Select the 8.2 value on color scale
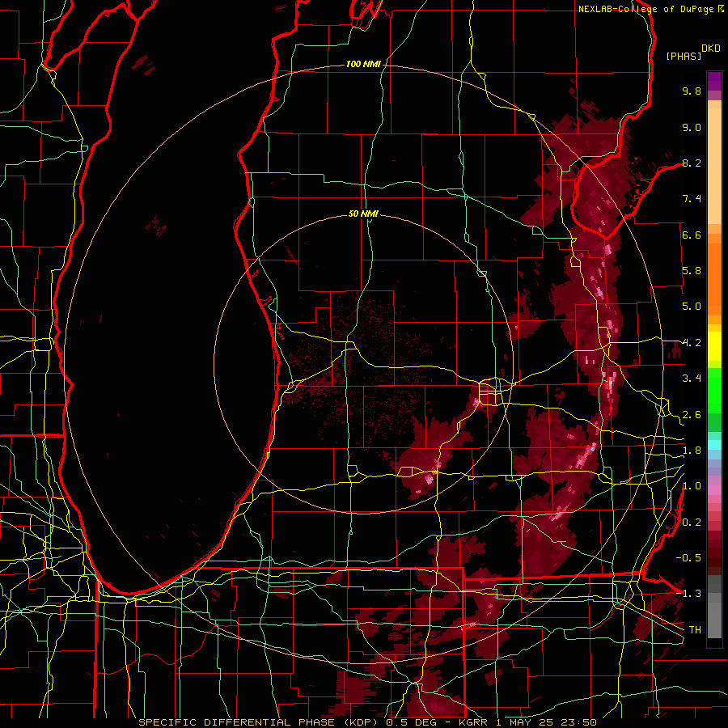The height and width of the screenshot is (728, 728). click(x=692, y=163)
